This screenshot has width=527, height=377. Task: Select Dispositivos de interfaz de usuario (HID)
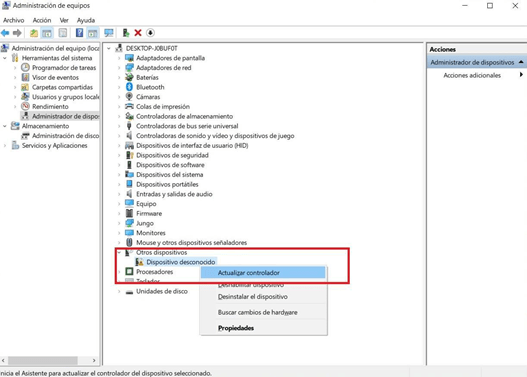[192, 145]
